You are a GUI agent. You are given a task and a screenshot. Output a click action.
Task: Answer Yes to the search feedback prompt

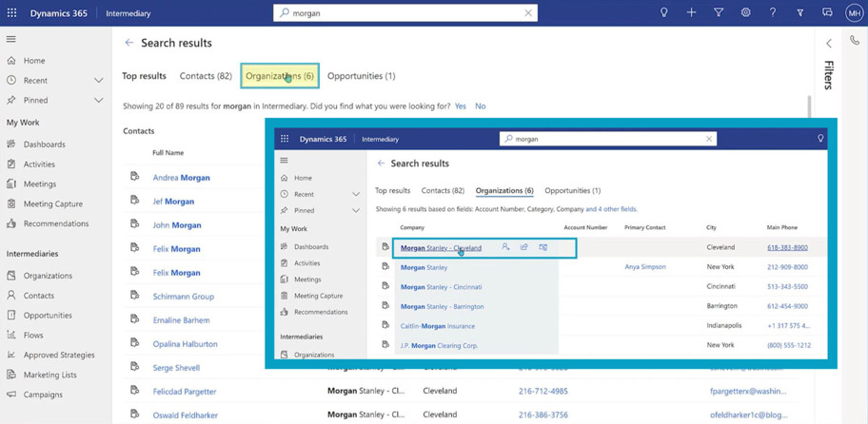(x=461, y=106)
